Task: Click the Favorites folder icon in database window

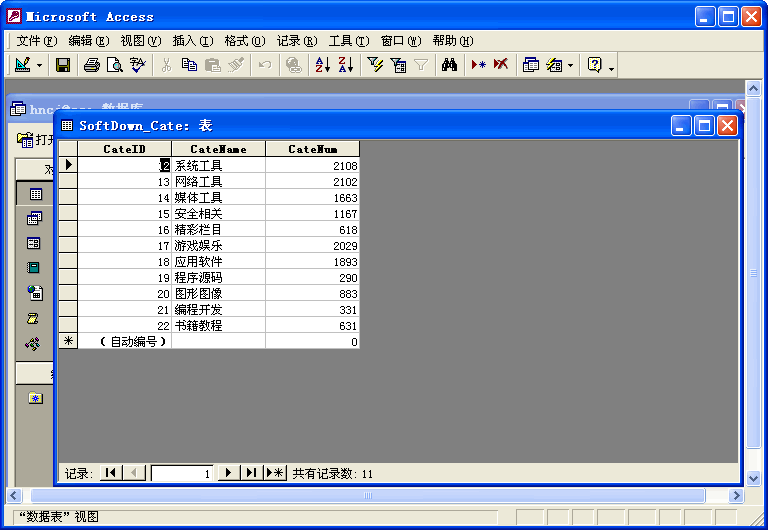Action: point(35,398)
